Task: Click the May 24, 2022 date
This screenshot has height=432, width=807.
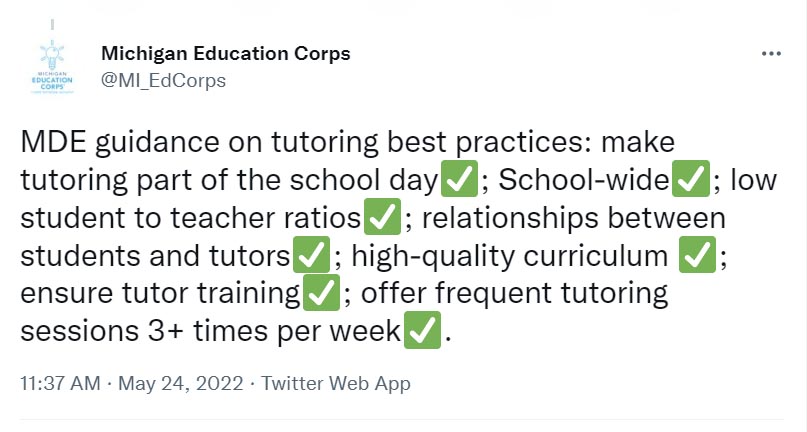Action: click(181, 384)
